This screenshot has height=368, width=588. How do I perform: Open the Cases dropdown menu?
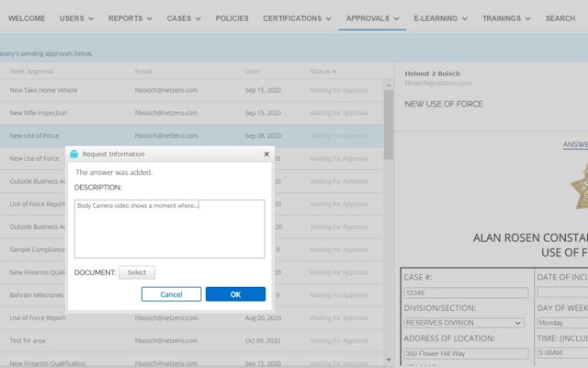[185, 18]
